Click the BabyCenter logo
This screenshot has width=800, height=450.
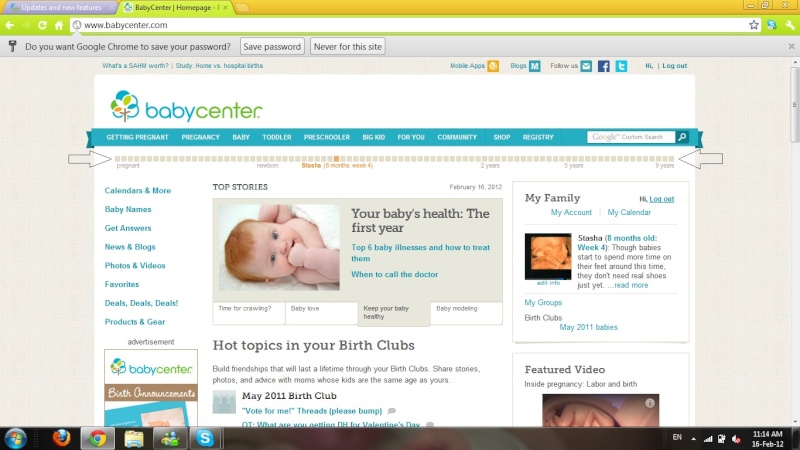[186, 107]
